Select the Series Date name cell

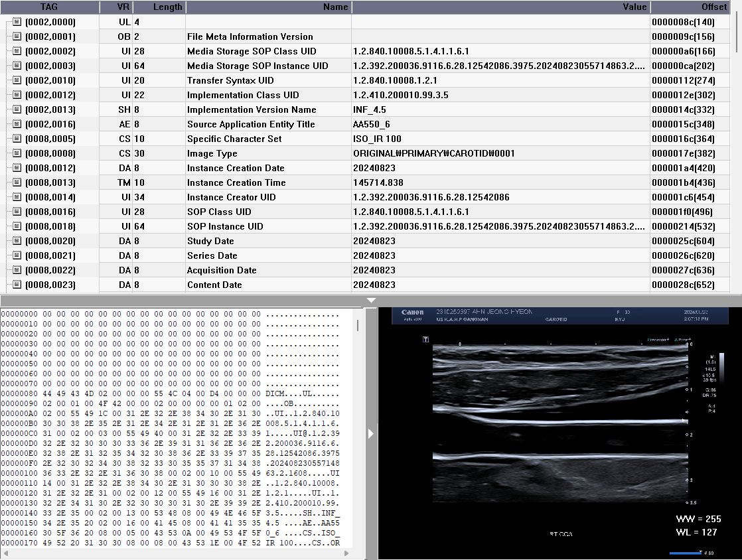[x=212, y=255]
